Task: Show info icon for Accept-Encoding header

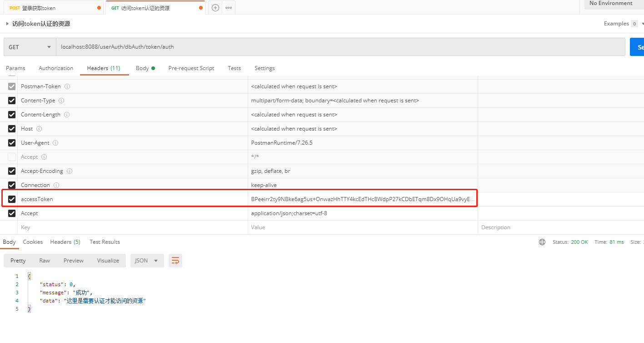Action: tap(69, 171)
